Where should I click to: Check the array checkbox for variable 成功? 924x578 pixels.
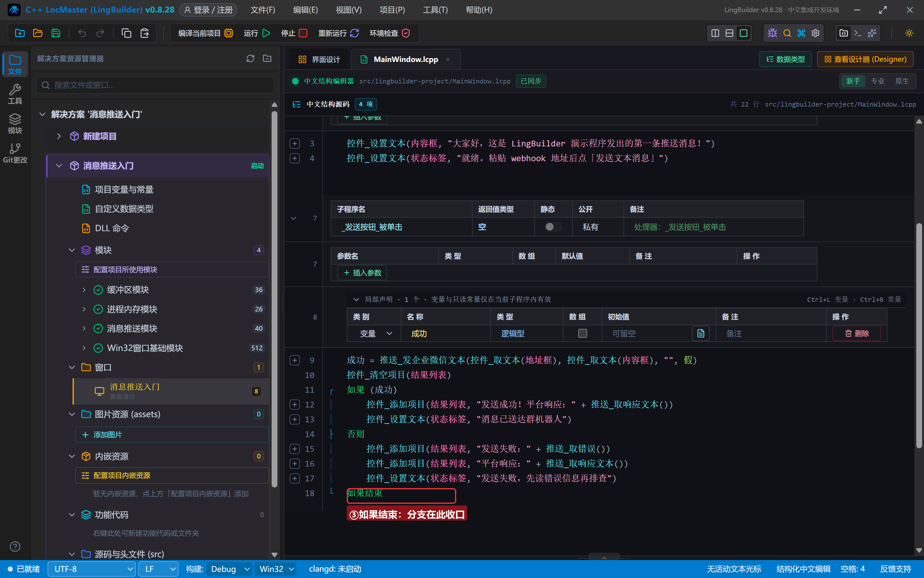pyautogui.click(x=582, y=333)
